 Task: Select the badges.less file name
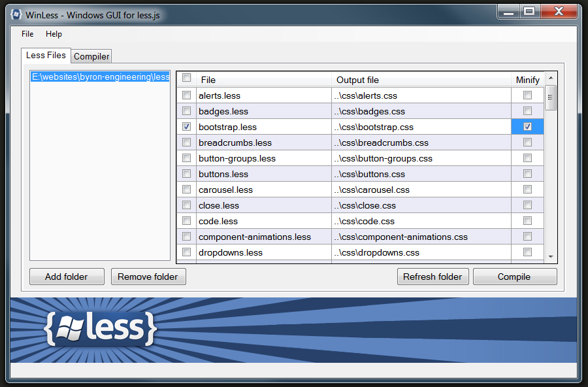pos(223,112)
